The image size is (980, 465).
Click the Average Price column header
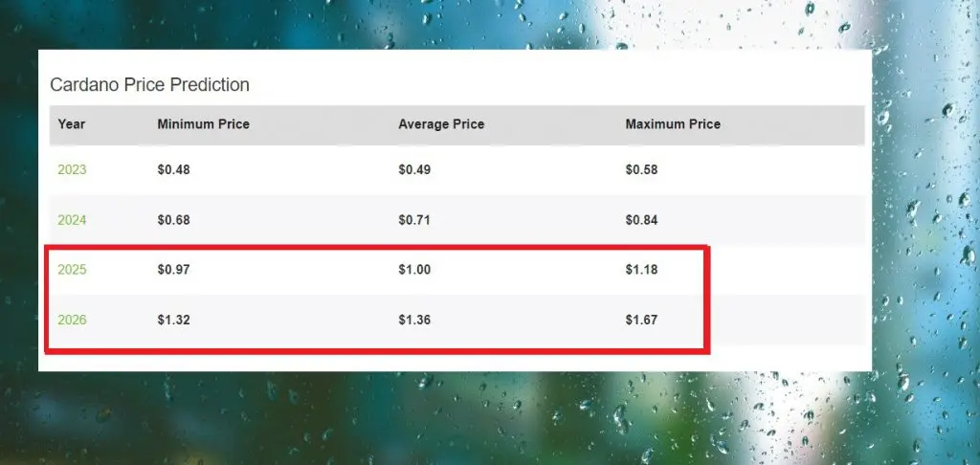(x=441, y=124)
